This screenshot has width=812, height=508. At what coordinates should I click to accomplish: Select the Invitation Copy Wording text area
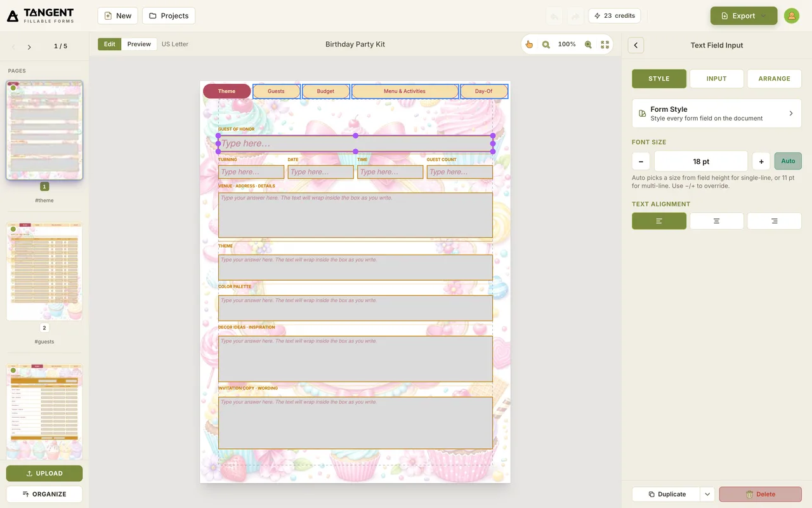click(355, 423)
